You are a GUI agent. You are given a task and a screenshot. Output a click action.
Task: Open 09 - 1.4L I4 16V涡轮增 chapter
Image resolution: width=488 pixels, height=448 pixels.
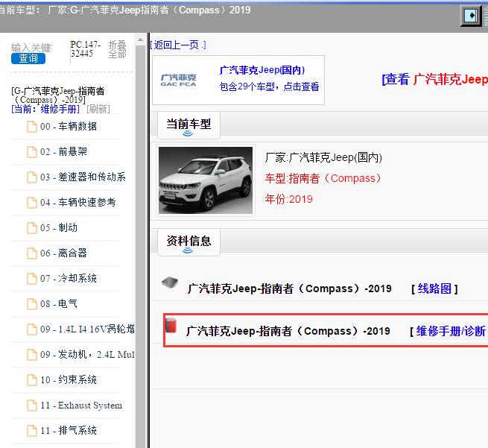(x=87, y=329)
